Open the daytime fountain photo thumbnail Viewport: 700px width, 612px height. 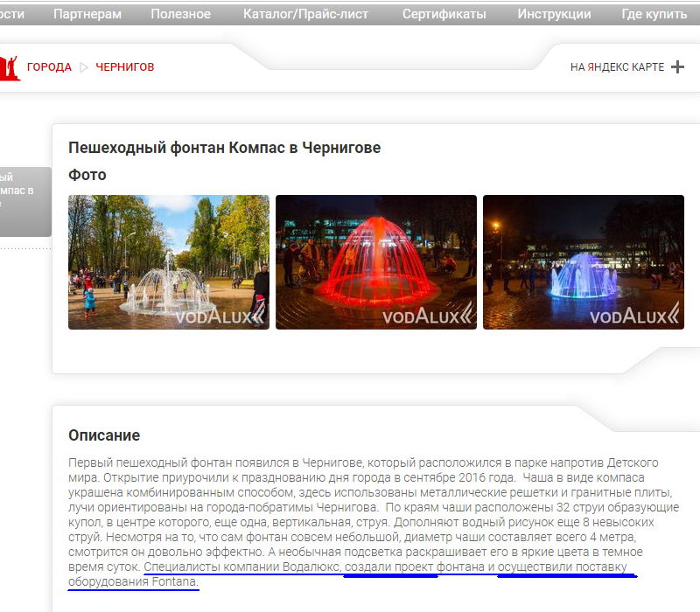tap(169, 261)
